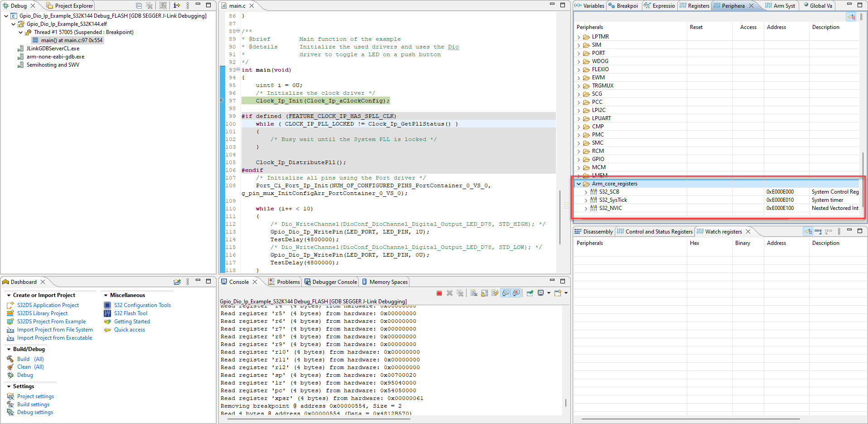Close the main.c editor tab
Image resolution: width=868 pixels, height=424 pixels.
[x=251, y=5]
